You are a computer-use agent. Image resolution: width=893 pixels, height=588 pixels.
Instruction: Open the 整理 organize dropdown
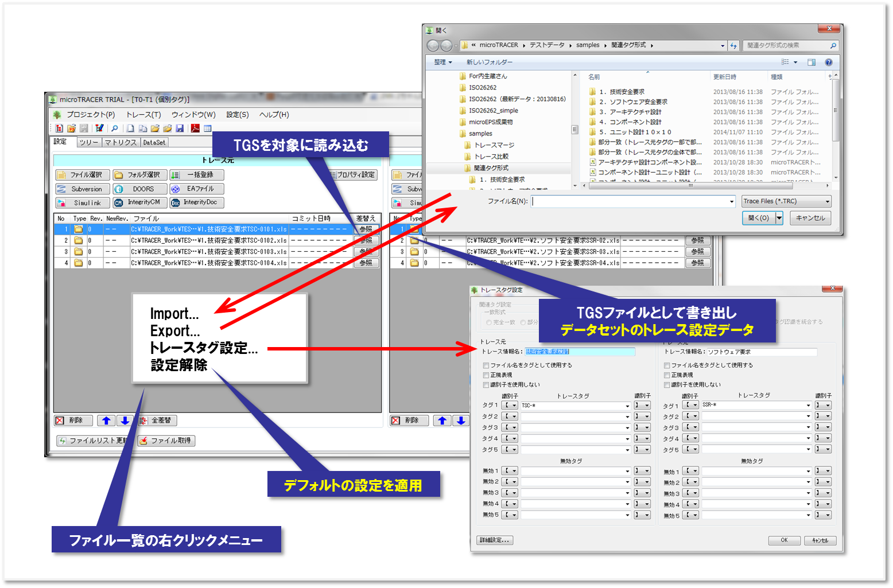[443, 62]
